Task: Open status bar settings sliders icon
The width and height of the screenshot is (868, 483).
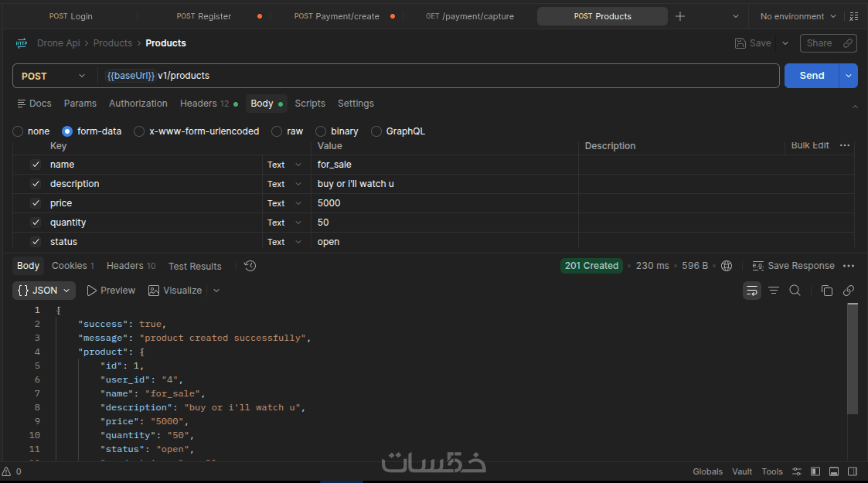Action: click(x=797, y=471)
